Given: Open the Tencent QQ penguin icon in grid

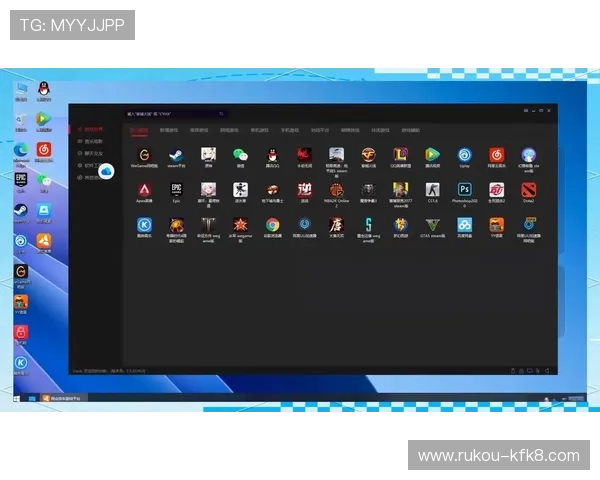Looking at the screenshot, I should (x=271, y=155).
